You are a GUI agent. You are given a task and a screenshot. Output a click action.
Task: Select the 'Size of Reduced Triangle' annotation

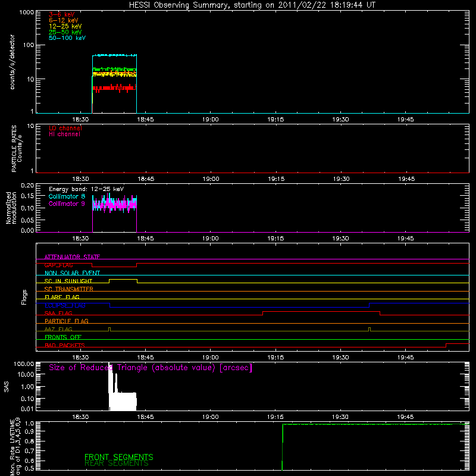[x=151, y=368]
